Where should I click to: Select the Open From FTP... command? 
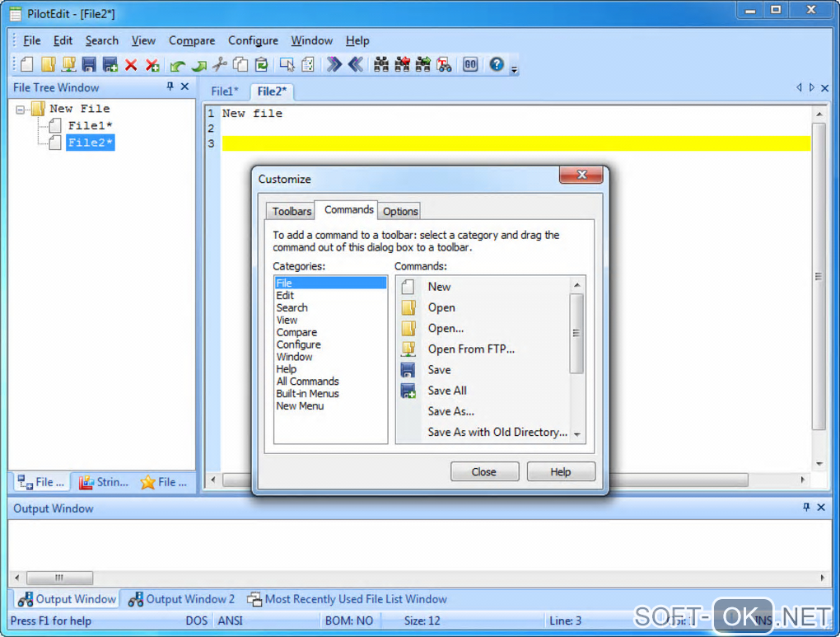point(483,349)
